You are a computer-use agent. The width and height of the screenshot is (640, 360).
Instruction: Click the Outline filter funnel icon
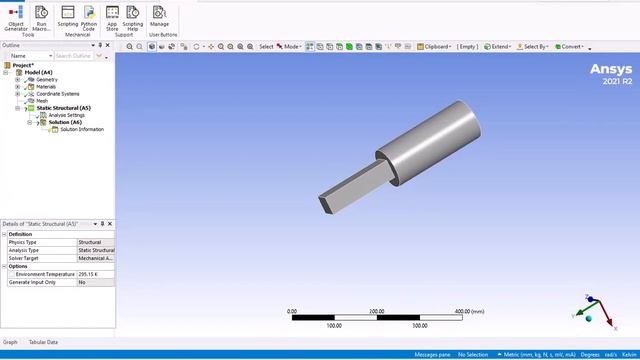point(99,56)
